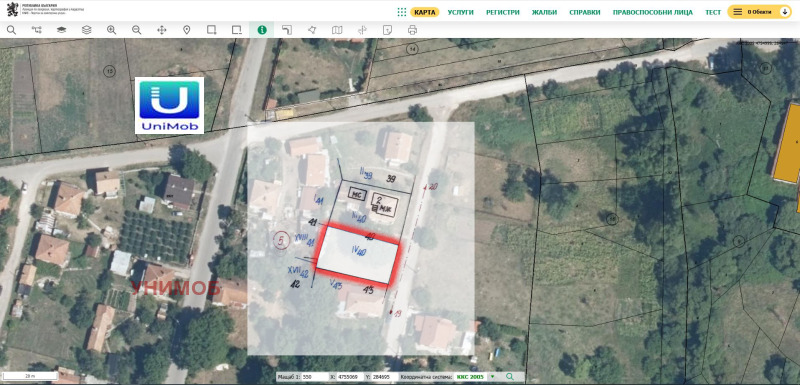Viewport: 800px width, 385px height.
Task: Click parcel labeled 14 on map
Action: pos(412,49)
